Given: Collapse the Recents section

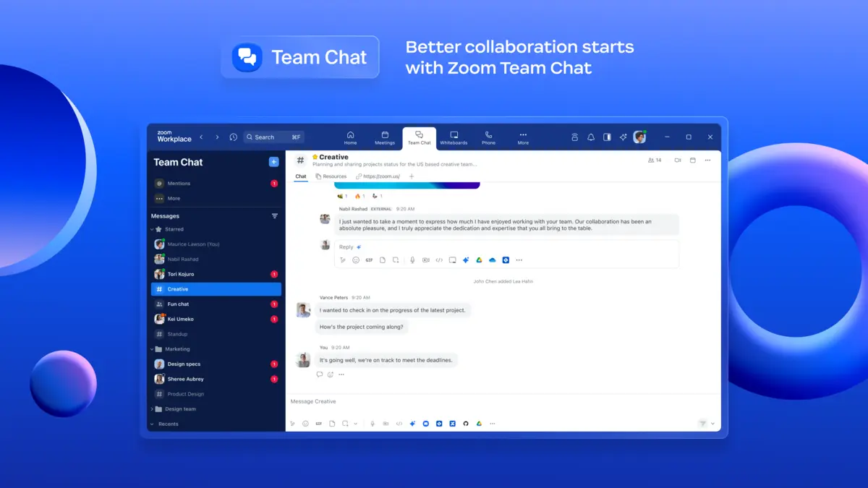Looking at the screenshot, I should pyautogui.click(x=152, y=424).
